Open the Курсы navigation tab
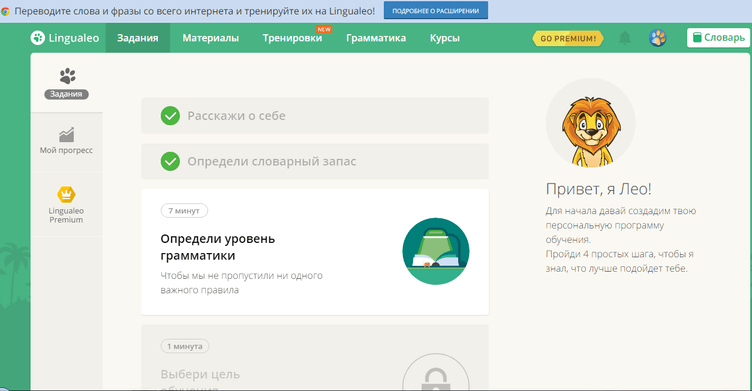 (445, 38)
